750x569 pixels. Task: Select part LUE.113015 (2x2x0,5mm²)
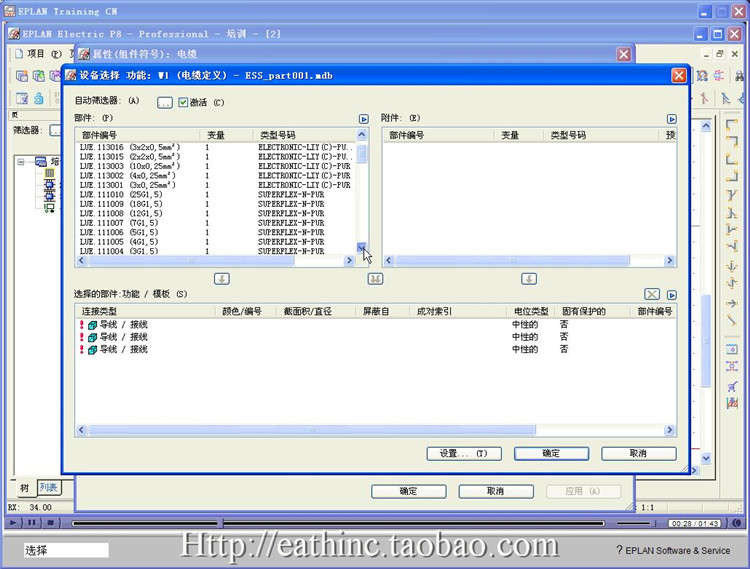[x=215, y=156]
